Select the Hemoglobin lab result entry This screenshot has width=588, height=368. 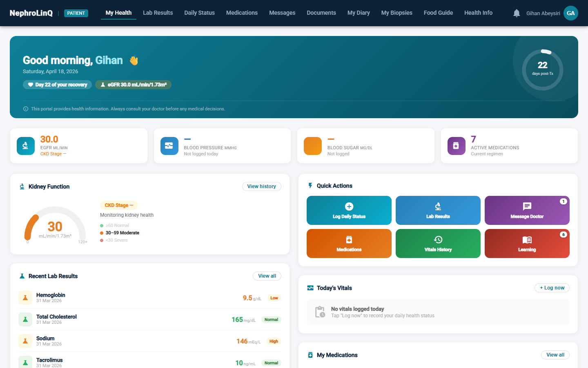click(x=149, y=297)
